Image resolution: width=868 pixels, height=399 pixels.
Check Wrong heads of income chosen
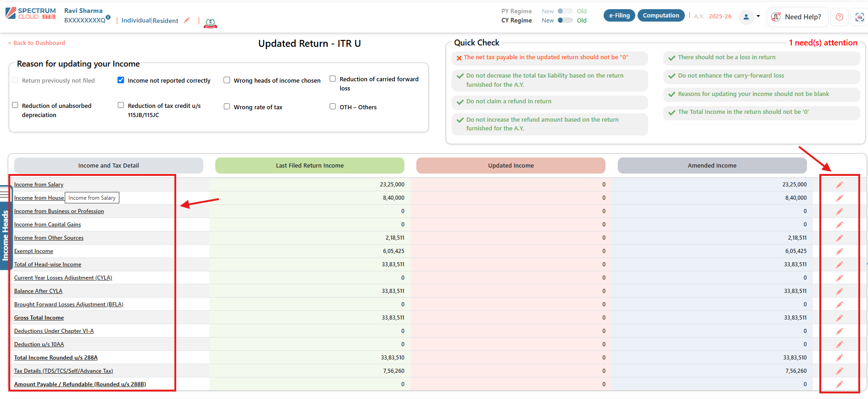click(227, 80)
